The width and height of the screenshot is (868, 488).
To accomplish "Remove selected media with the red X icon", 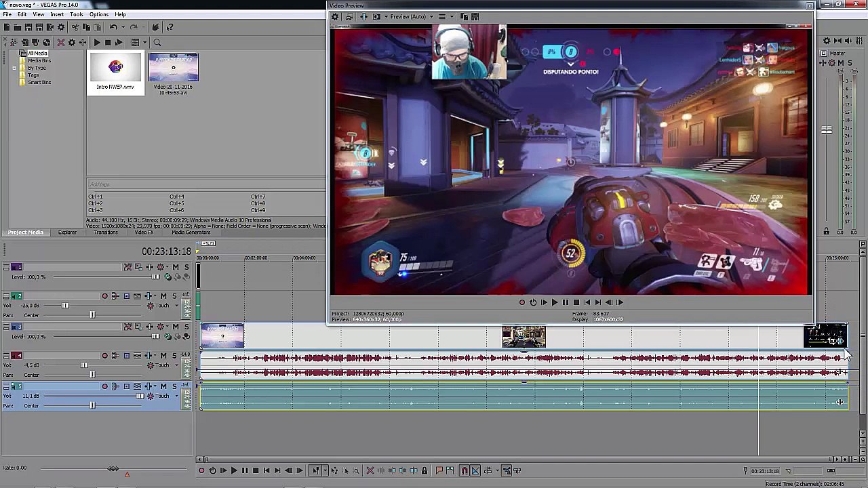I will pyautogui.click(x=61, y=43).
